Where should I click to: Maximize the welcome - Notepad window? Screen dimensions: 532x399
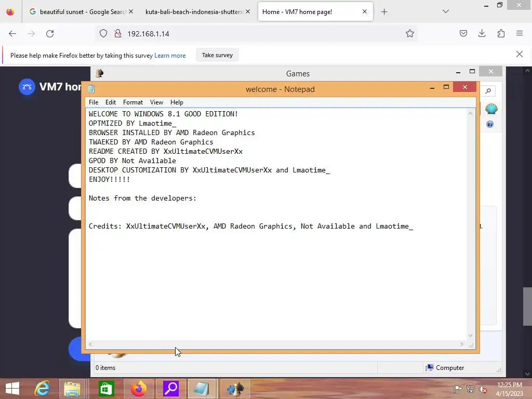(x=446, y=87)
